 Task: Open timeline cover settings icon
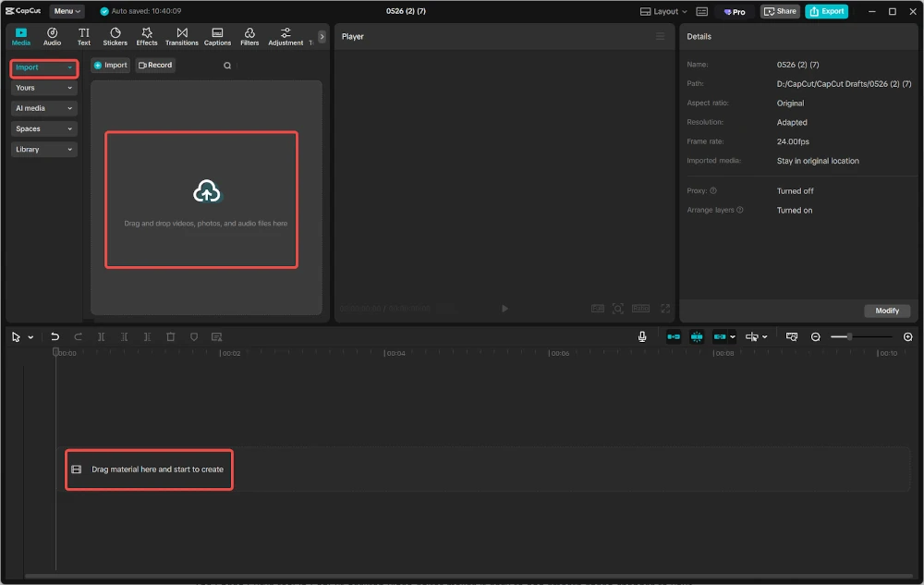(792, 337)
